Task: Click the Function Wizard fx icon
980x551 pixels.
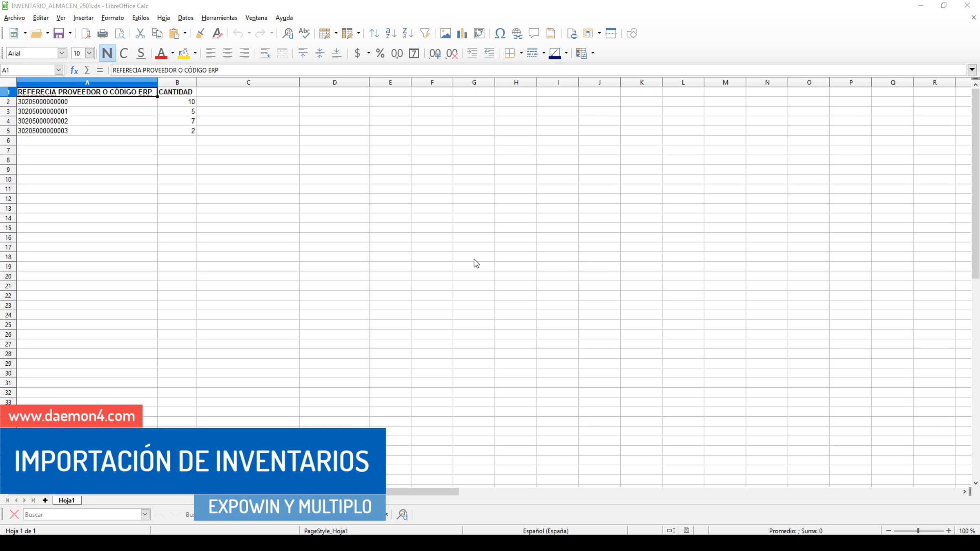Action: [x=74, y=70]
